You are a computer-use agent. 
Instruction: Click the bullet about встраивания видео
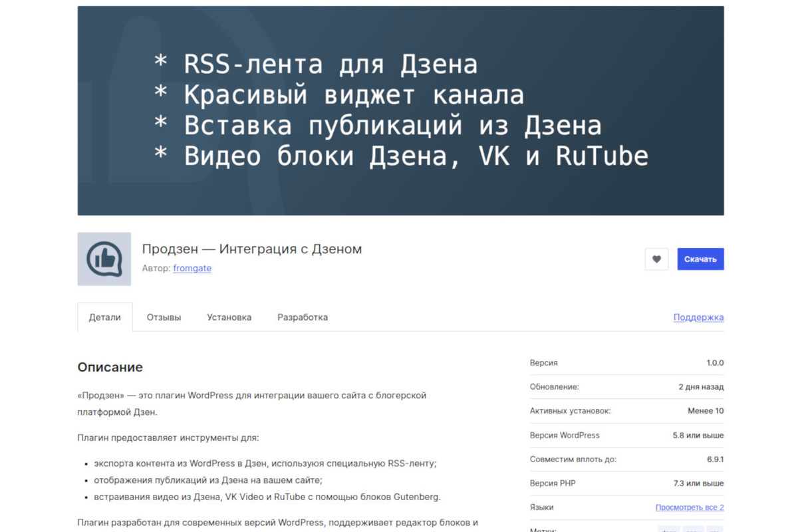tap(267, 497)
